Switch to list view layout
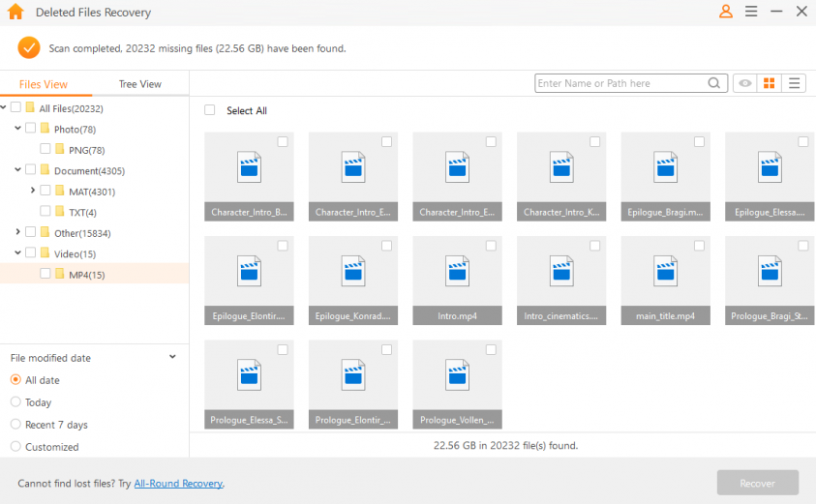Viewport: 816px width, 504px height. tap(795, 84)
